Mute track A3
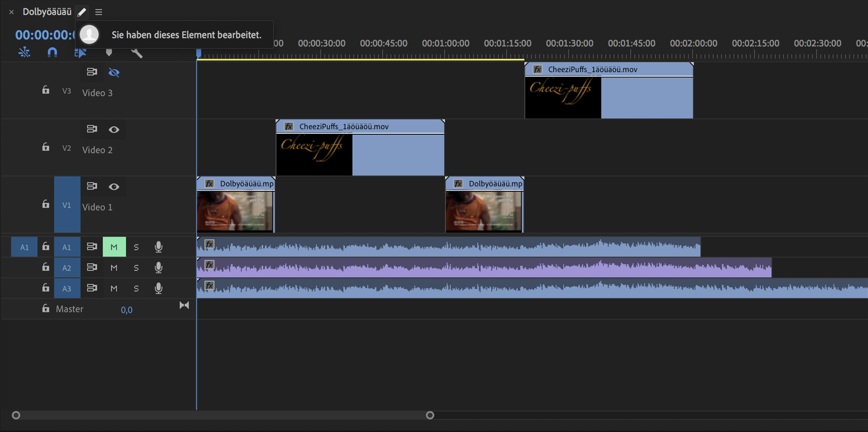The image size is (868, 432). [114, 288]
